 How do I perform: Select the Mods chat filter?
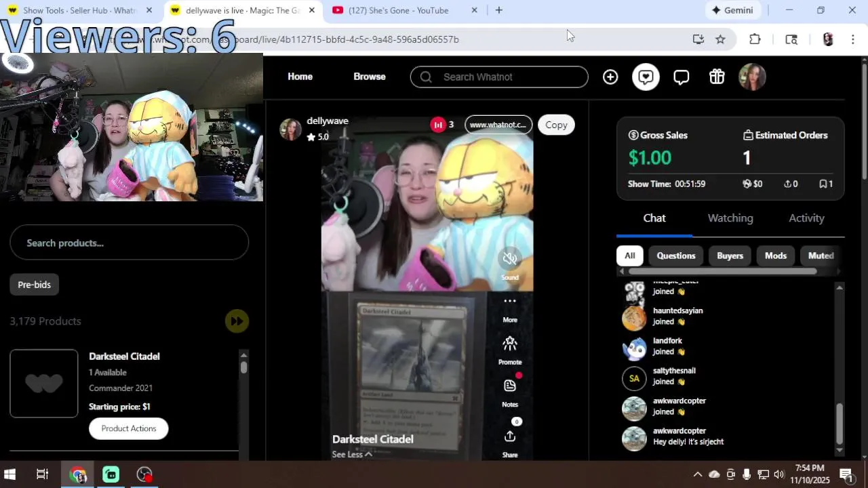776,256
